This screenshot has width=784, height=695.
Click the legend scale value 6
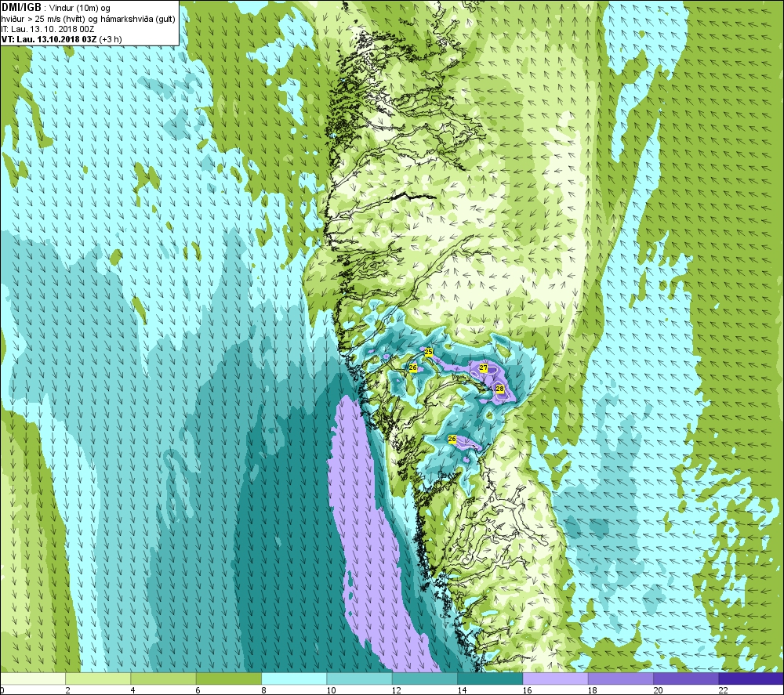[x=198, y=690]
